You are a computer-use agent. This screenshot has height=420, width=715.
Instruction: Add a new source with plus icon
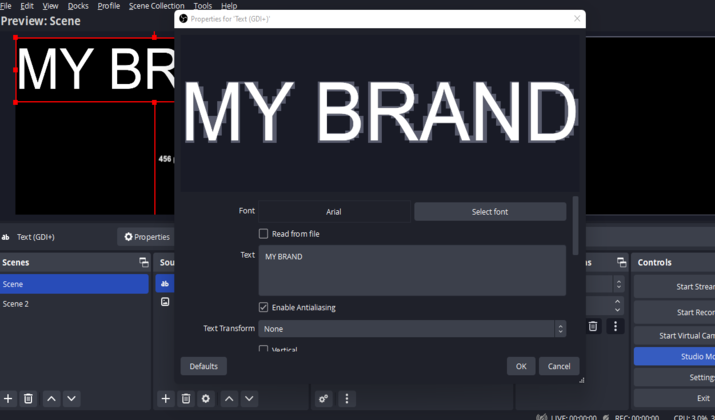pyautogui.click(x=166, y=399)
